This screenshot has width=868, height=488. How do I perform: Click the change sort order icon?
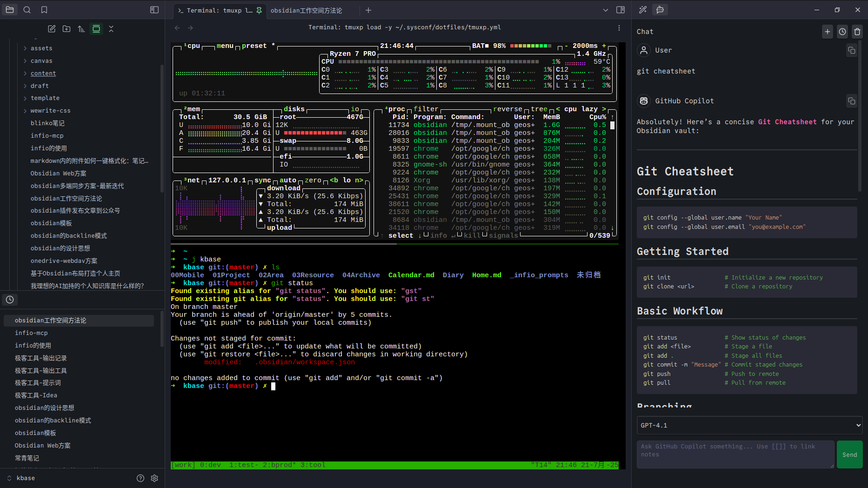click(81, 29)
